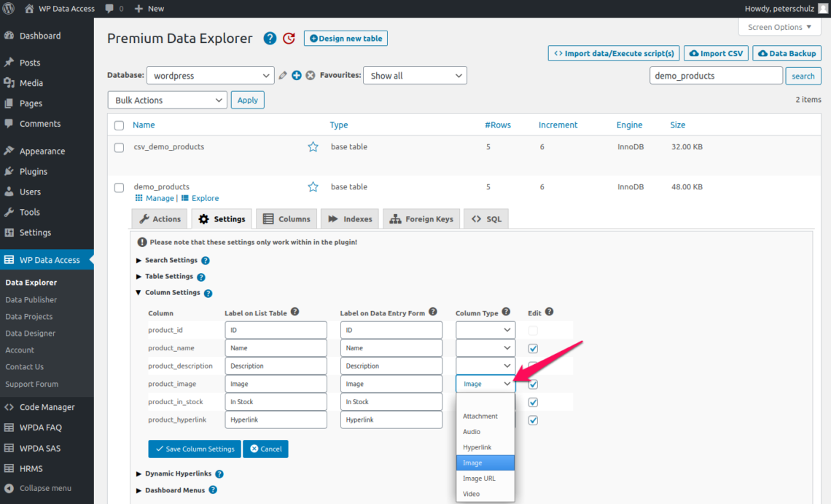Open the Favourites Show all dropdown
Screen dimensions: 831x504
point(415,76)
